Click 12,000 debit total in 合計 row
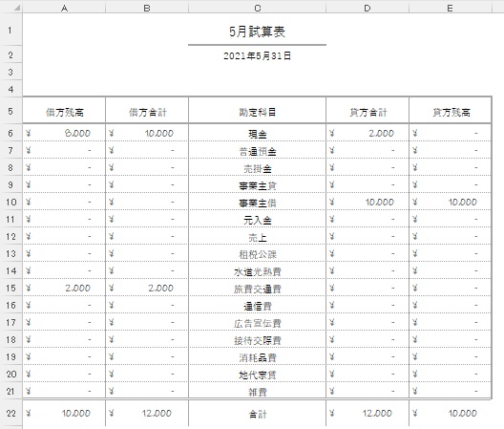This screenshot has width=504, height=429. [x=147, y=413]
